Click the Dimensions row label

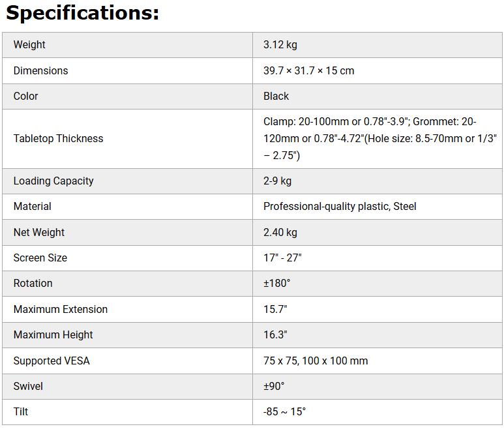coord(40,70)
